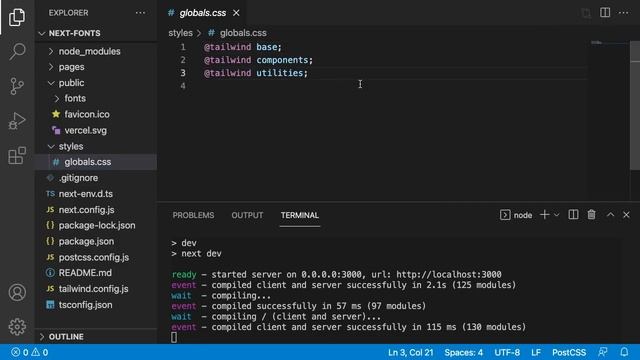The height and width of the screenshot is (360, 640).
Task: Place cursor on line 1 base directive
Action: click(243, 47)
